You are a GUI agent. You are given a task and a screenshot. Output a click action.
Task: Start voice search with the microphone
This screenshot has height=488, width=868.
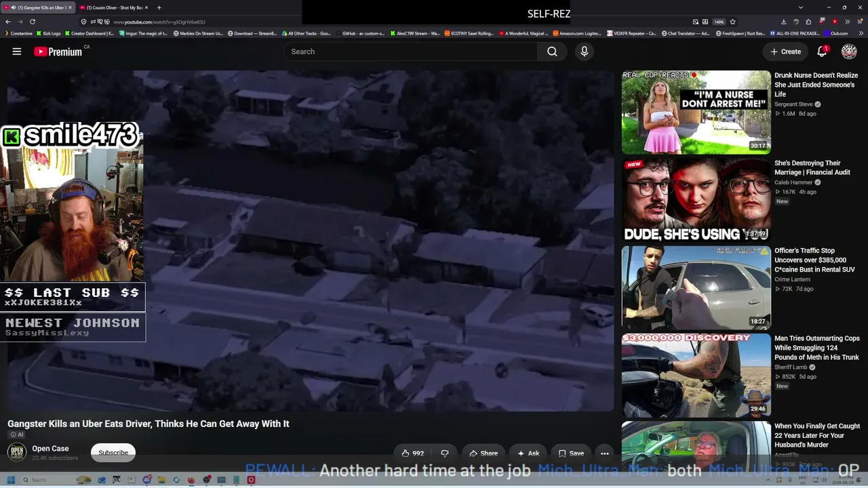pos(584,52)
